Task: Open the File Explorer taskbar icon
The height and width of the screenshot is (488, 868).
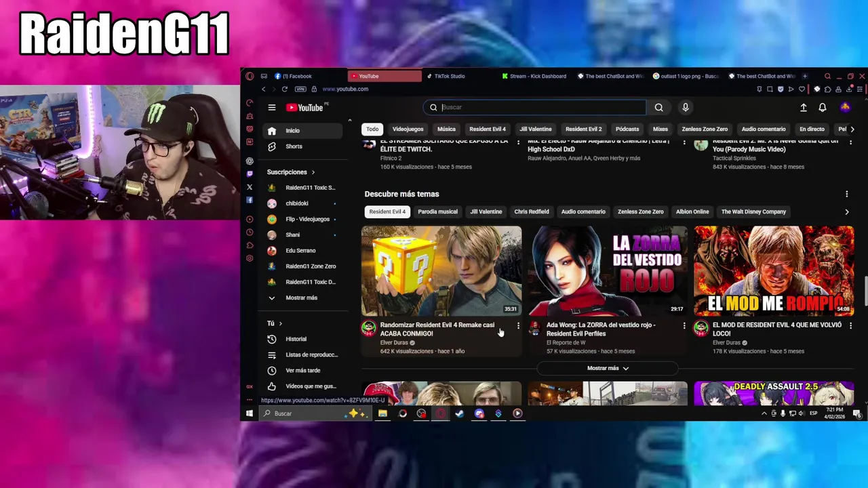Action: (383, 413)
